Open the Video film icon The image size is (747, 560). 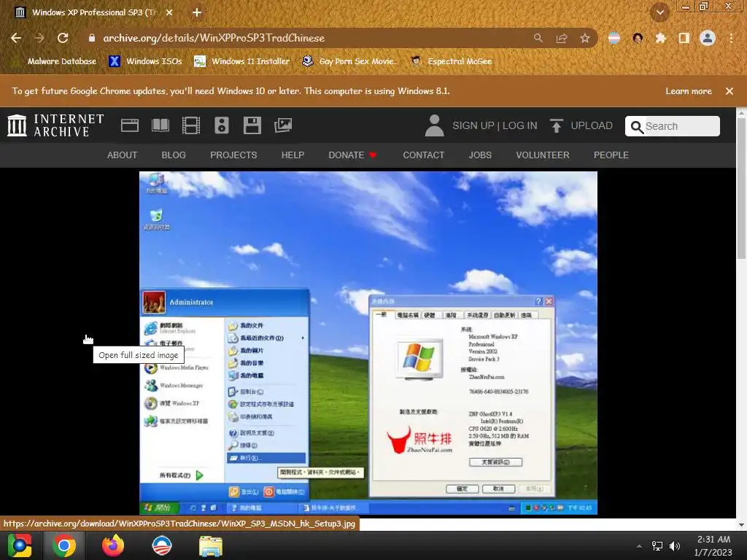191,125
